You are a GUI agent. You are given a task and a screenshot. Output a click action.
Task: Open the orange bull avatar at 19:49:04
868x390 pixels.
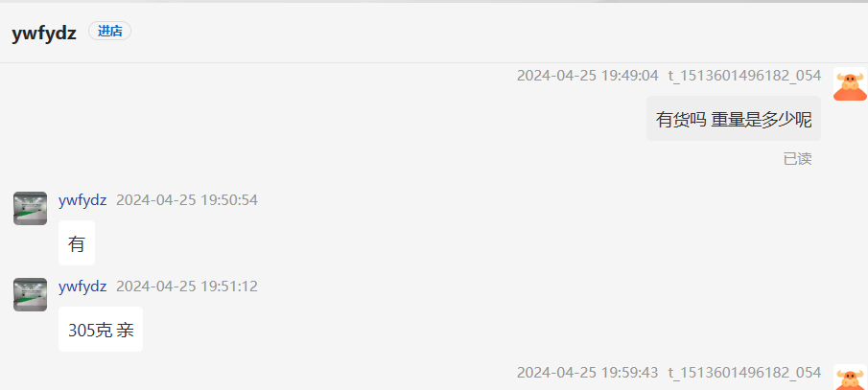[850, 84]
